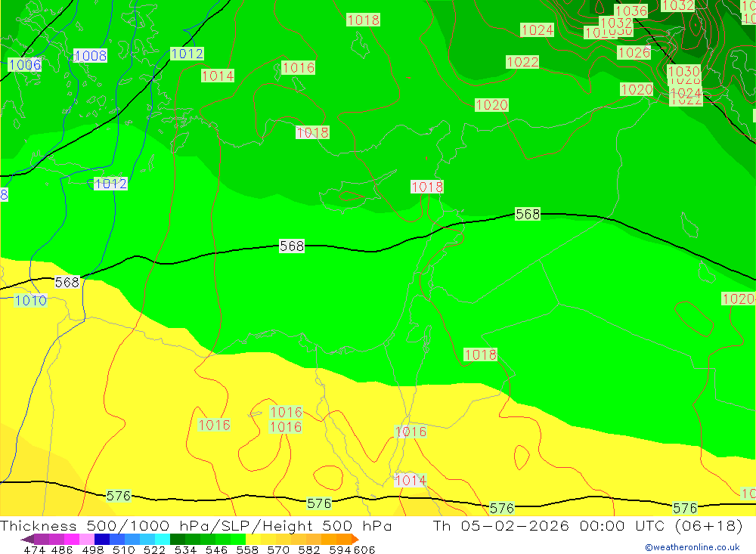Click the legend value 474
Screen dimensions: 756x554
pos(34,549)
